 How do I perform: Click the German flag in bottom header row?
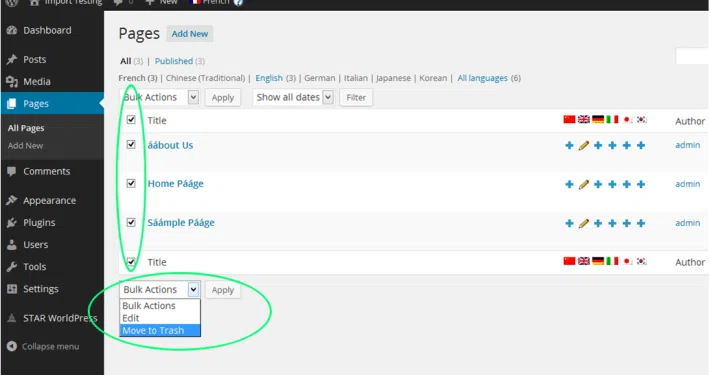pyautogui.click(x=598, y=261)
